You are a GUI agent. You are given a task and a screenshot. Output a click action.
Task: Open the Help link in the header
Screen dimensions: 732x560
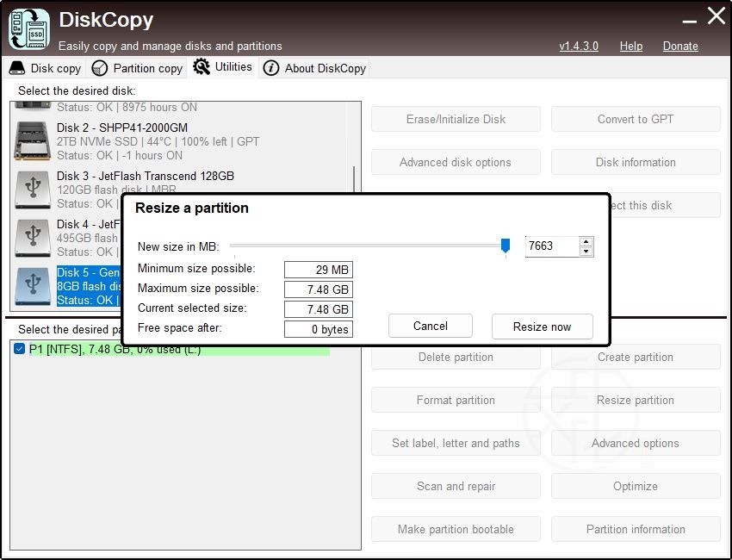coord(630,46)
